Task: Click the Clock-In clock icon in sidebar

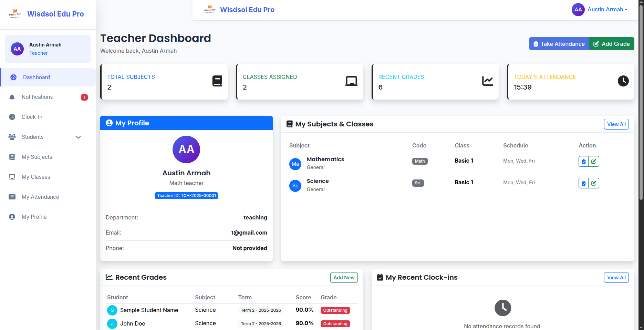Action: click(12, 117)
